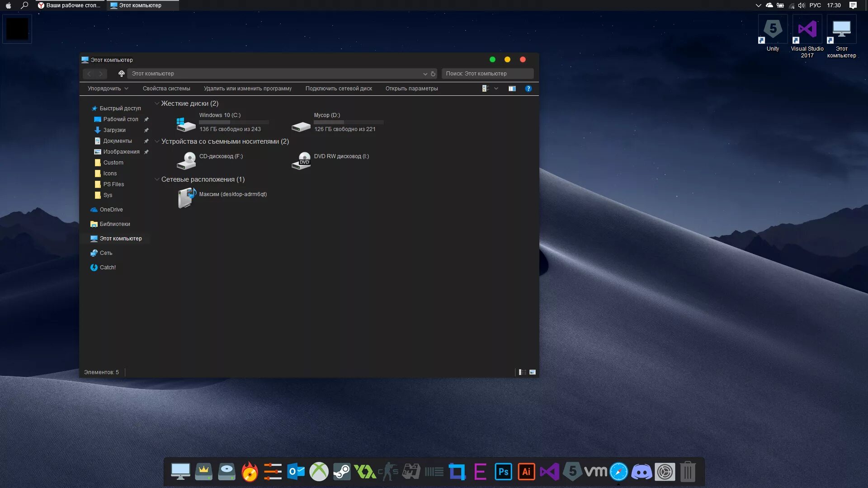This screenshot has height=488, width=868.
Task: Open the Упорядочить menu
Action: pyautogui.click(x=108, y=89)
